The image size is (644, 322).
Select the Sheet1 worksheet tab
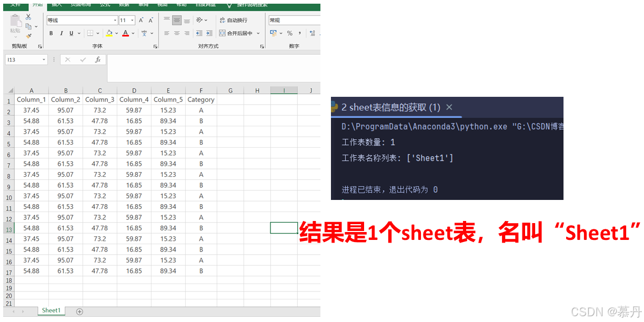51,311
